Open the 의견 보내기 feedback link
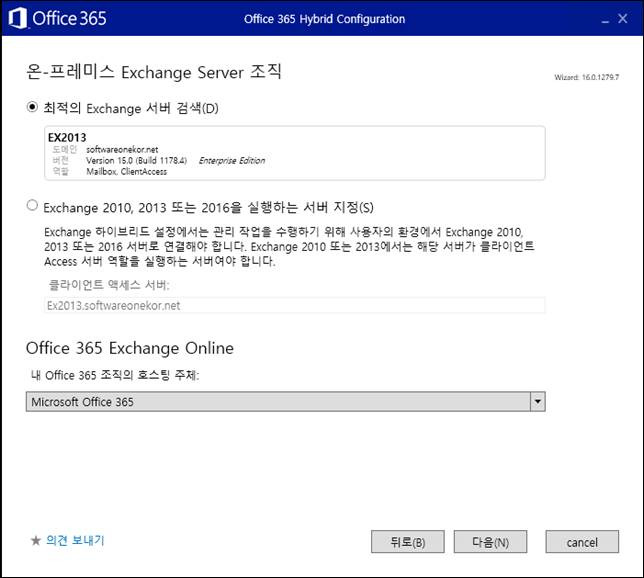644x578 pixels. point(75,540)
